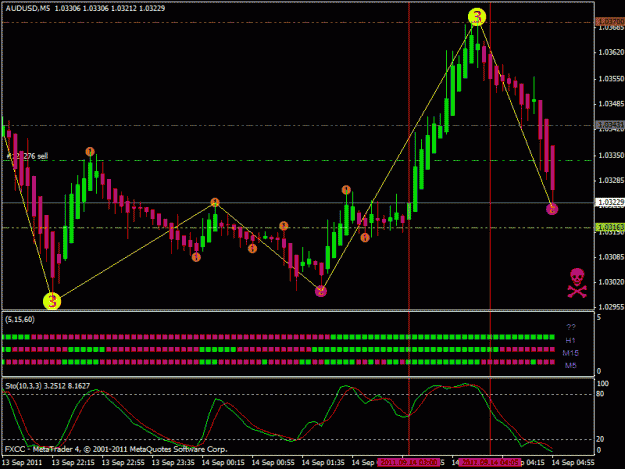Select the yellow circle 3 marker at the lowest swing low

tap(52, 301)
